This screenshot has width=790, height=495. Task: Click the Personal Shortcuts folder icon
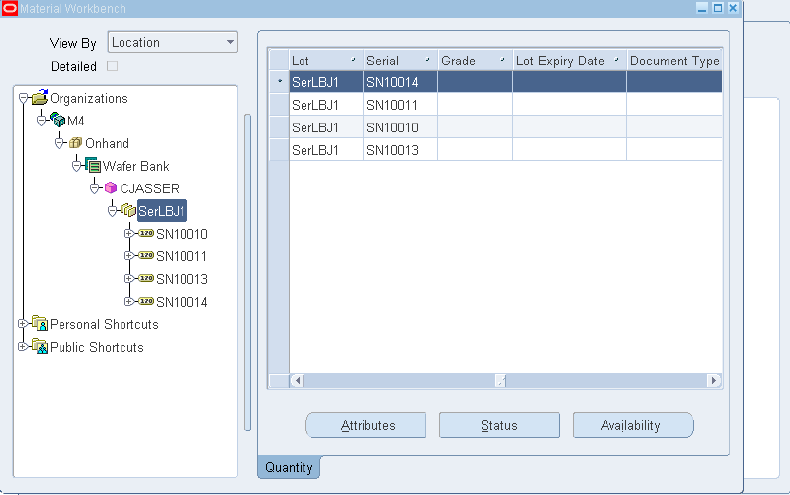40,323
